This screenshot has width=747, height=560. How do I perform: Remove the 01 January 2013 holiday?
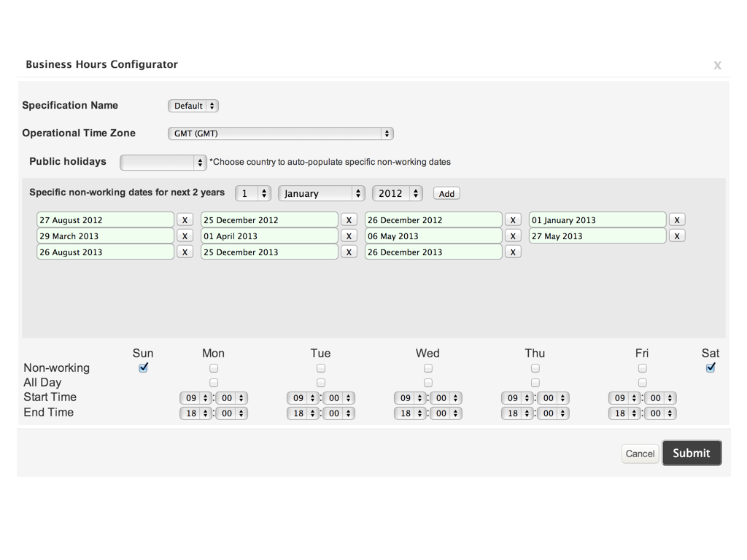click(677, 220)
